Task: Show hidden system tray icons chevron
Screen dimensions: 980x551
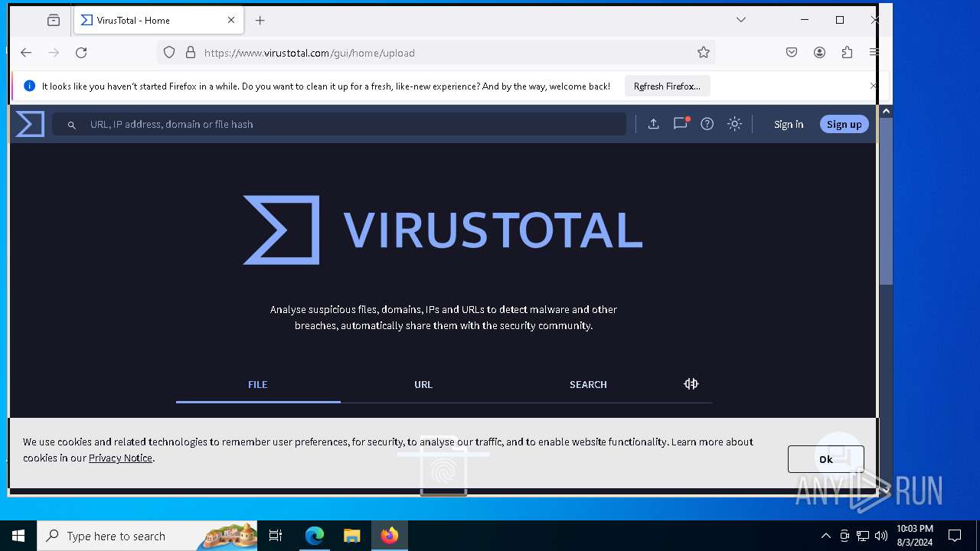Action: pos(825,536)
